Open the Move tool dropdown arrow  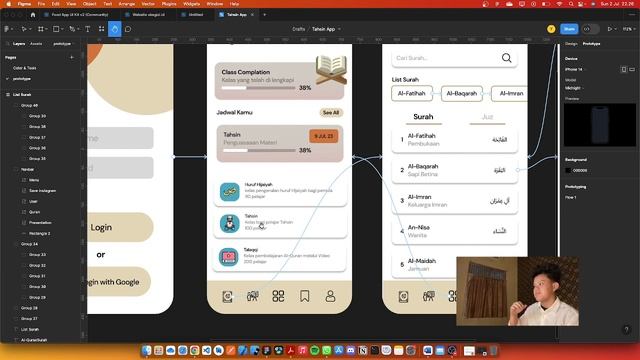(29, 29)
